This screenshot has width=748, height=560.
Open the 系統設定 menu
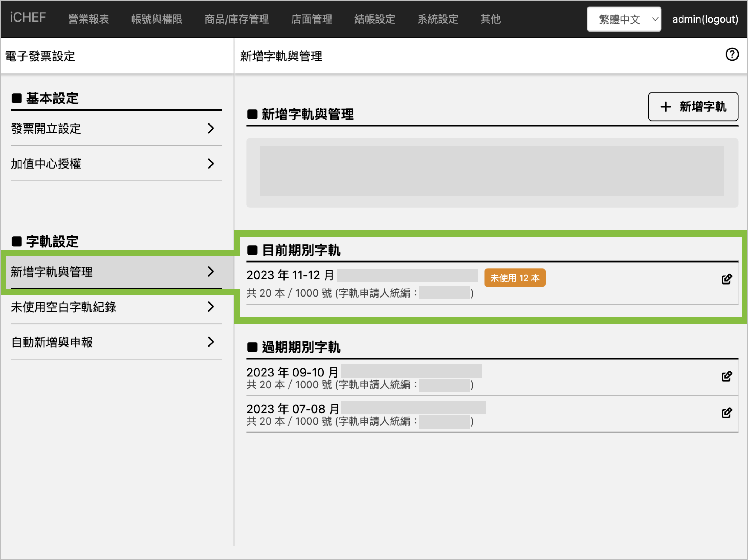(x=438, y=19)
